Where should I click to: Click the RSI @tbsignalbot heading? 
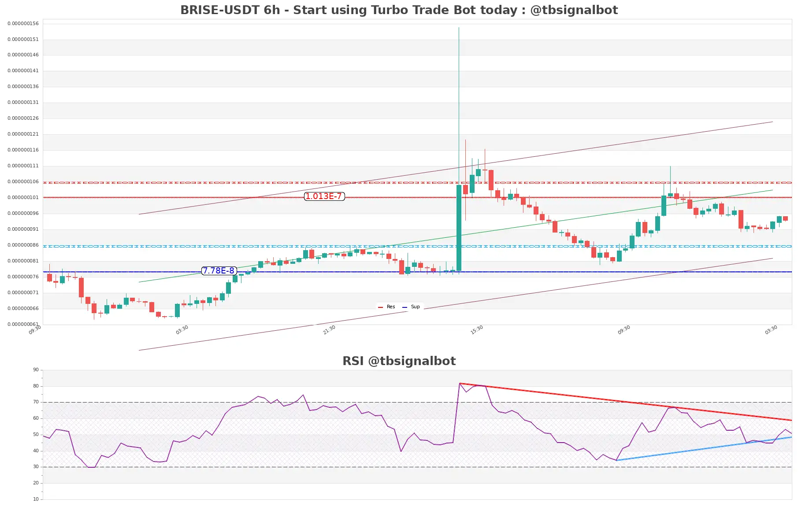[399, 361]
